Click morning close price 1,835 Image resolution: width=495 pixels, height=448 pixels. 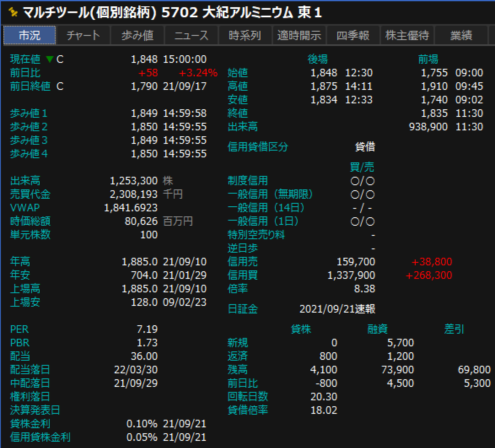434,113
